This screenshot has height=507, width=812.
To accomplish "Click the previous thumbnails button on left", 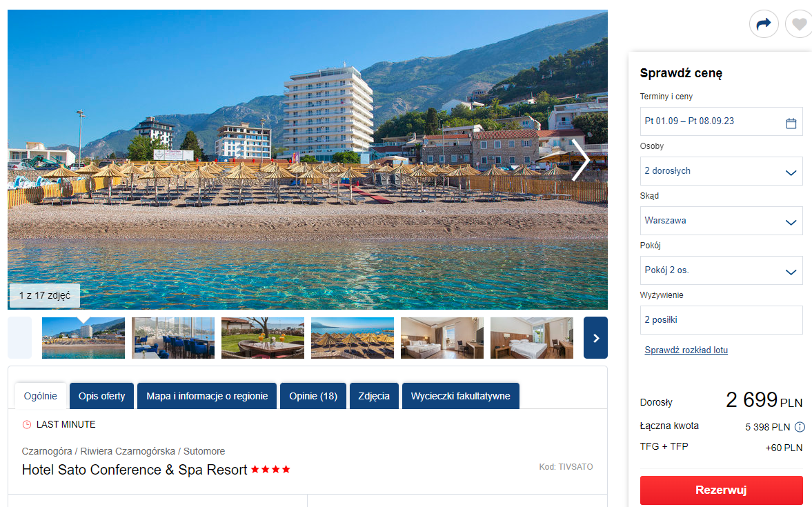I will 20,337.
